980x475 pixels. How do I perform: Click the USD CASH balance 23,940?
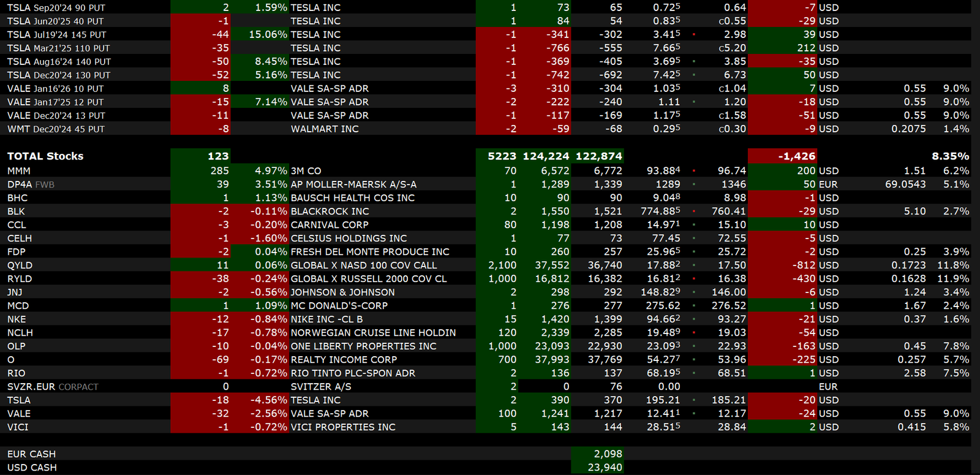608,468
